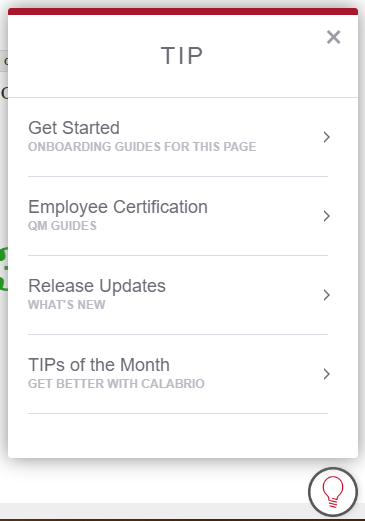
Task: Click the red bar atop panel
Action: 183,12
